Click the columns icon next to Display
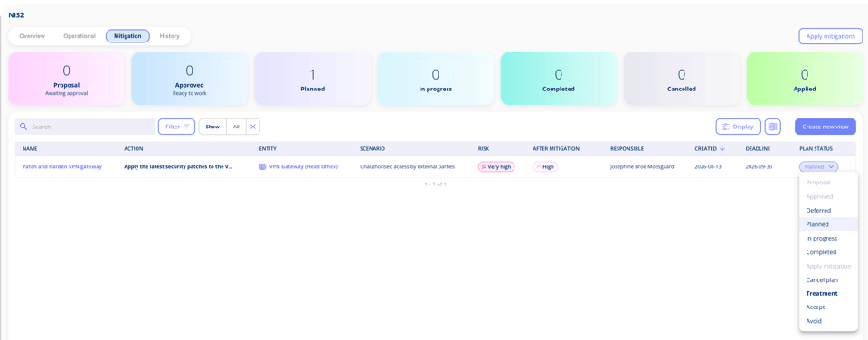868x340 pixels. (x=773, y=127)
